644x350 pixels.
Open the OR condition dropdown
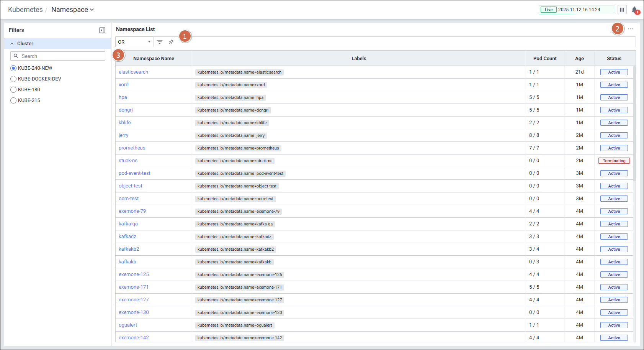click(x=134, y=42)
